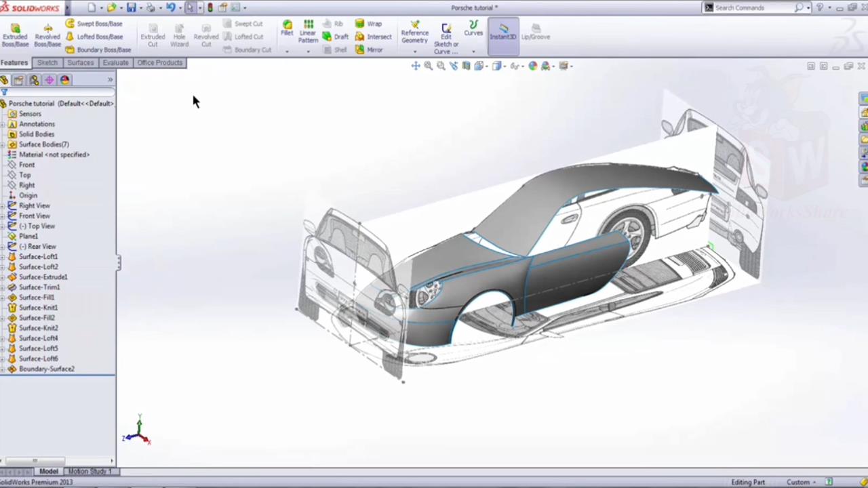This screenshot has height=488, width=868.
Task: Switch to the Surfaces tab
Action: coord(80,62)
